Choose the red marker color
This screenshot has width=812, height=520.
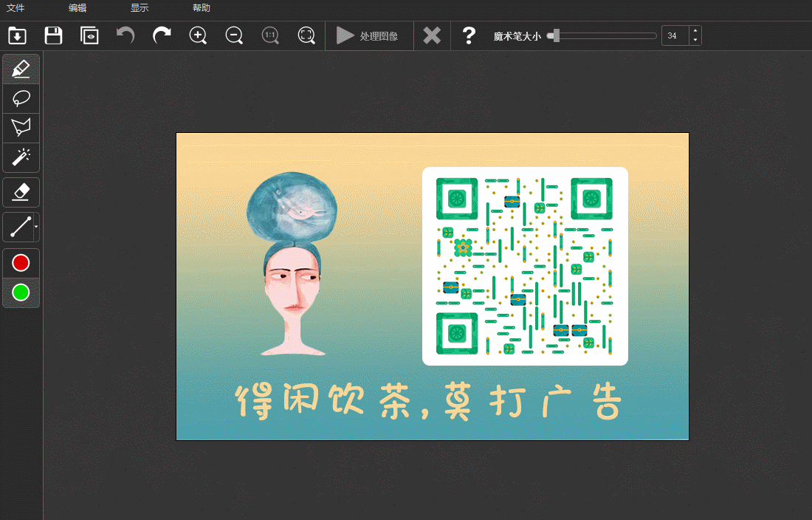point(21,263)
